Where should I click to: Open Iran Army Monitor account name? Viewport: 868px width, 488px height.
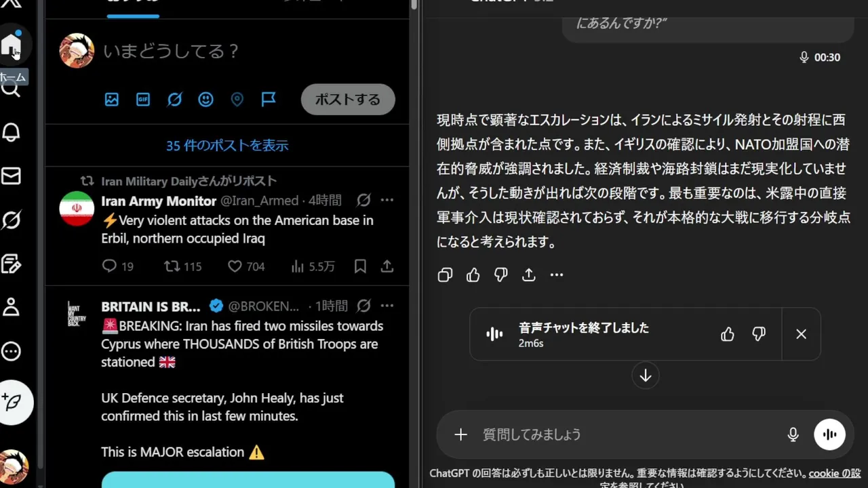tap(159, 201)
